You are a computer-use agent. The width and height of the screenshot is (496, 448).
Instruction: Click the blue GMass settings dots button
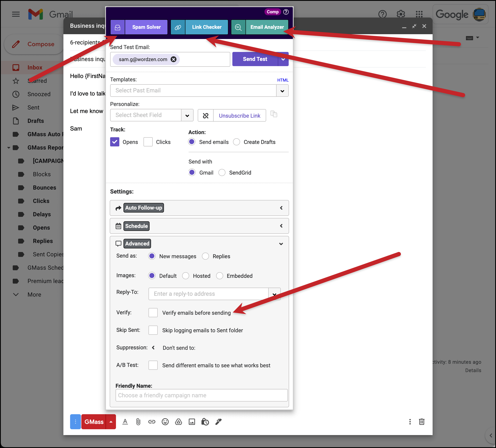(x=76, y=422)
